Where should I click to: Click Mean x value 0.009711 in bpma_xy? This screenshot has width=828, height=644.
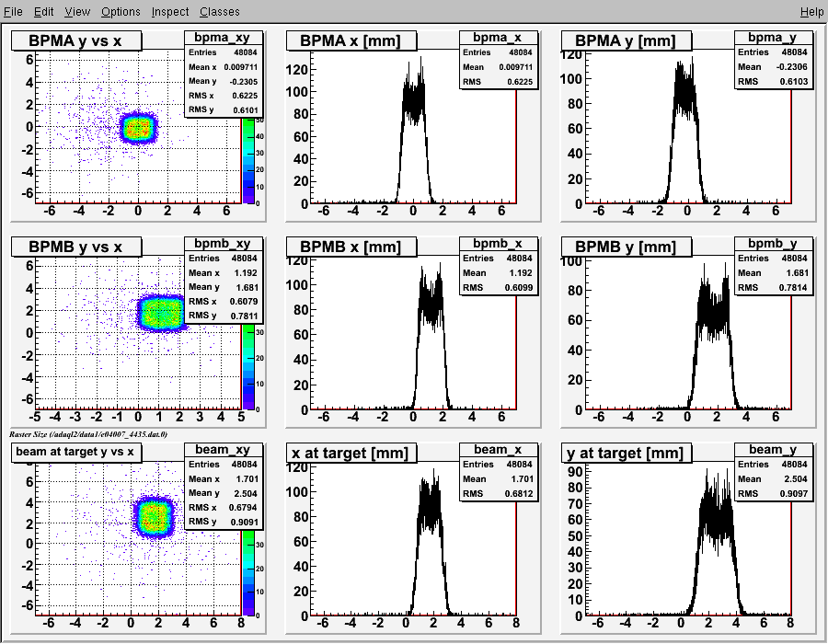(x=241, y=67)
